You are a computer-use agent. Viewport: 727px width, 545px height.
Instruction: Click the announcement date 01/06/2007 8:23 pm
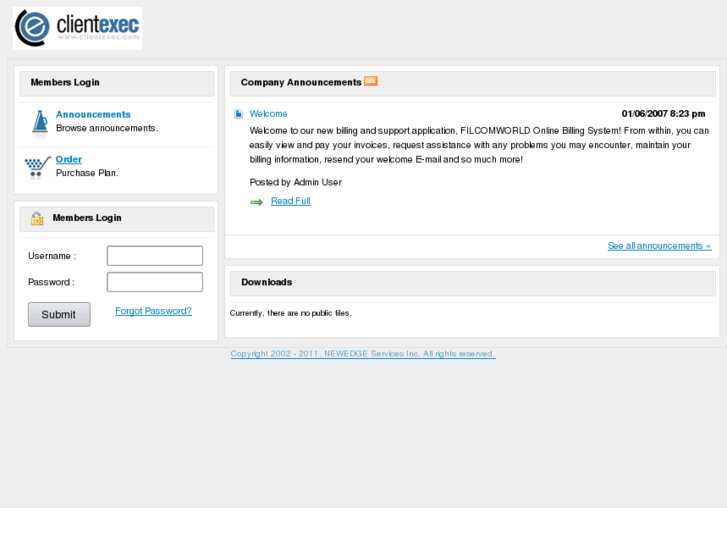pos(663,114)
